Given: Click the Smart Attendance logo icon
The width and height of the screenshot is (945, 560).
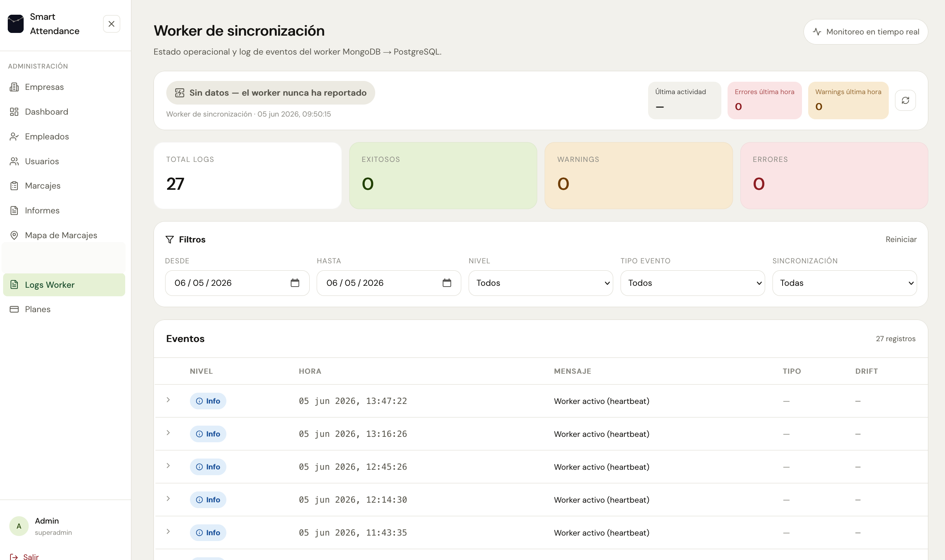Looking at the screenshot, I should [x=16, y=24].
